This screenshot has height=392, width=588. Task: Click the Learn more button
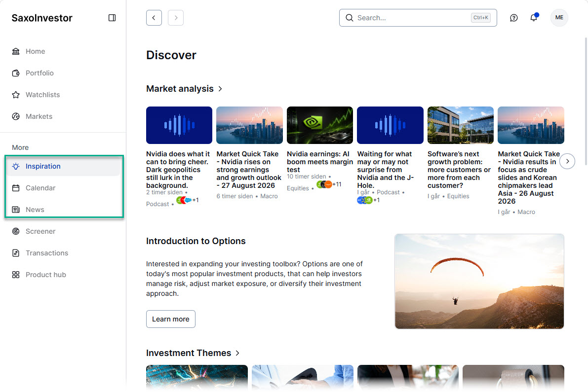pyautogui.click(x=171, y=319)
